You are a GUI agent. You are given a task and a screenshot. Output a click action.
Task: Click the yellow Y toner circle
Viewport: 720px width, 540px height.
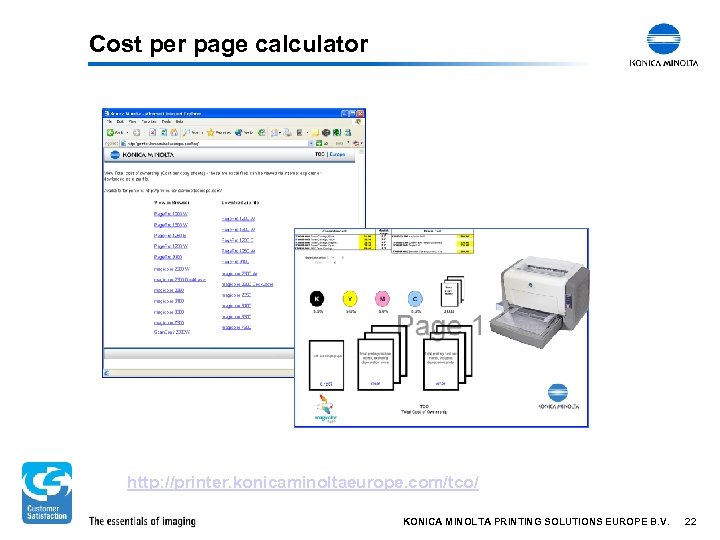(350, 299)
